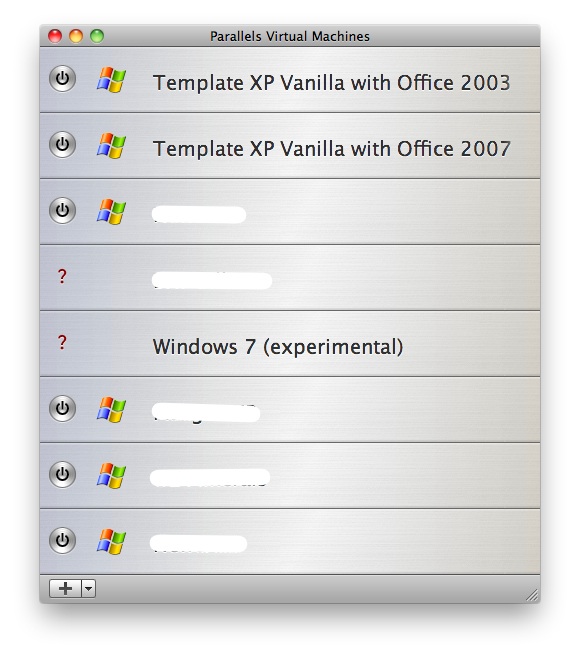Click power button in seventh VM row

click(x=63, y=474)
